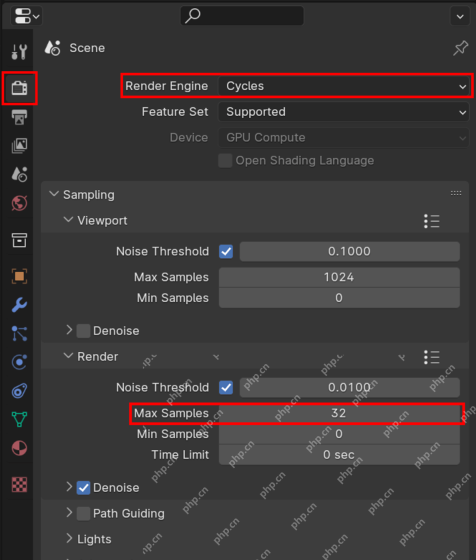This screenshot has width=476, height=560.
Task: Collapse the Viewport subpanel
Action: (x=68, y=220)
